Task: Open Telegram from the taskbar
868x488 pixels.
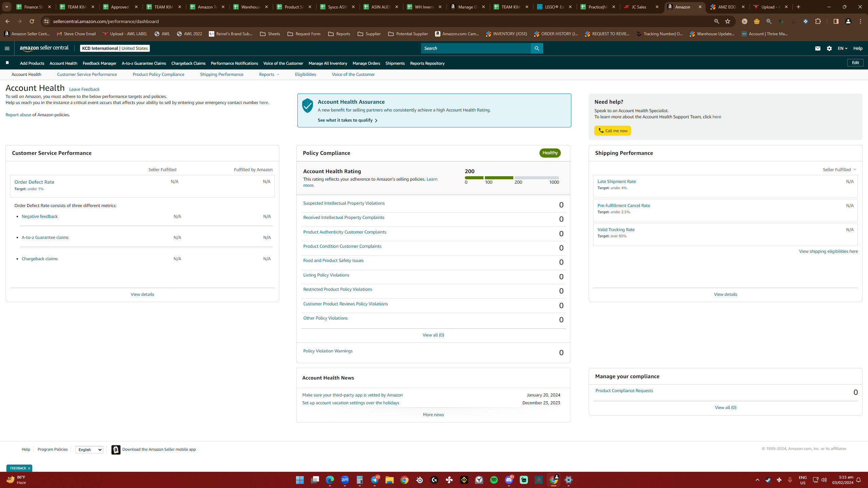Action: click(375, 480)
